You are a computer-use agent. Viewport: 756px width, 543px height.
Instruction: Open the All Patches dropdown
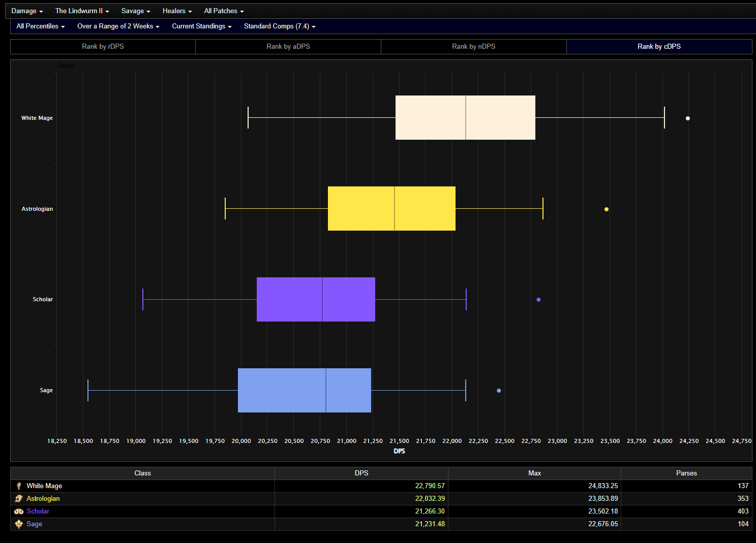(224, 11)
